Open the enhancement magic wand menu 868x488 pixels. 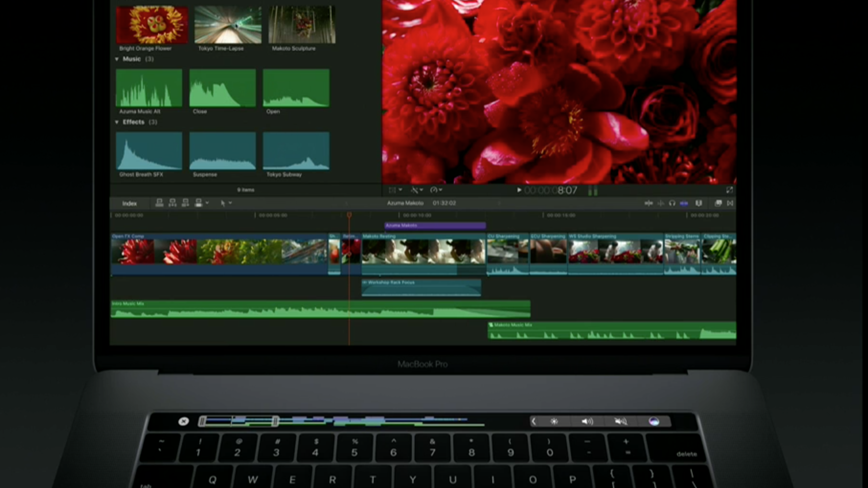tap(416, 190)
